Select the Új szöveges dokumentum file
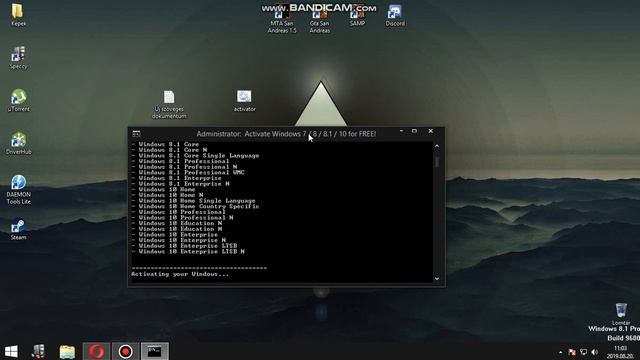640x360 pixels. (x=169, y=104)
